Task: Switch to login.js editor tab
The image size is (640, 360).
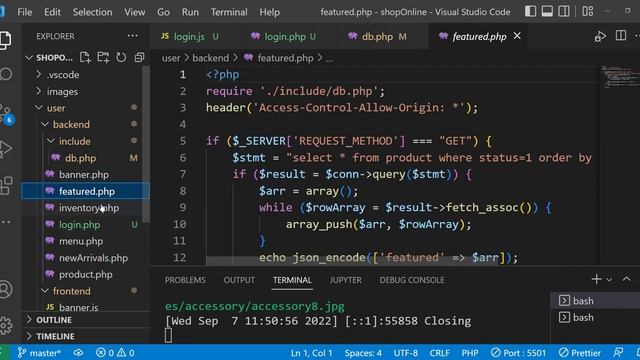Action: click(x=195, y=36)
